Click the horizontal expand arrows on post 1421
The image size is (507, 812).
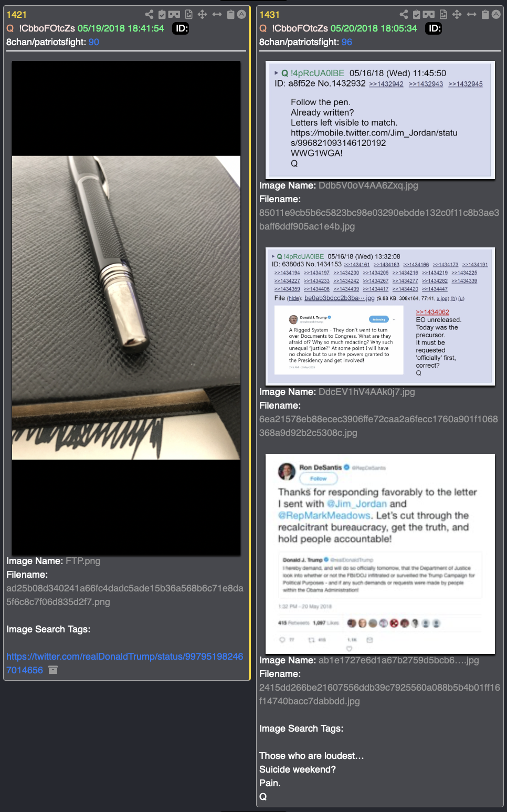click(217, 15)
